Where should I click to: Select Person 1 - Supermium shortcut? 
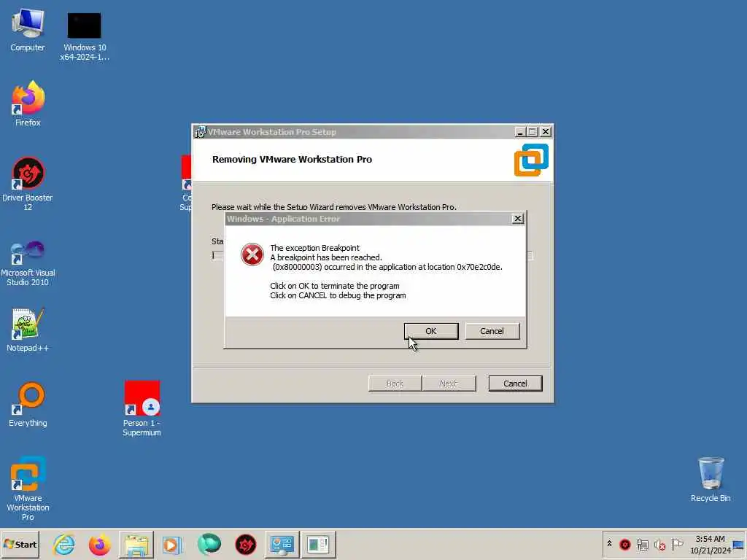click(142, 408)
